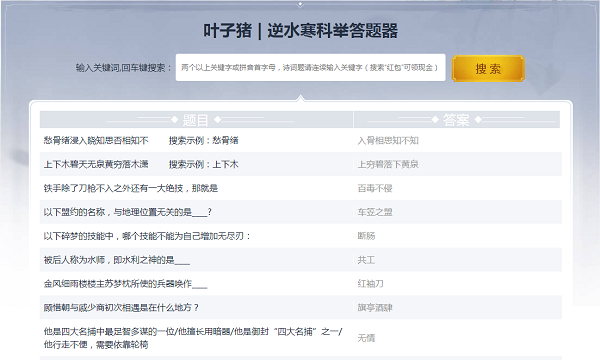Select answer 车亚之盟

click(375, 212)
